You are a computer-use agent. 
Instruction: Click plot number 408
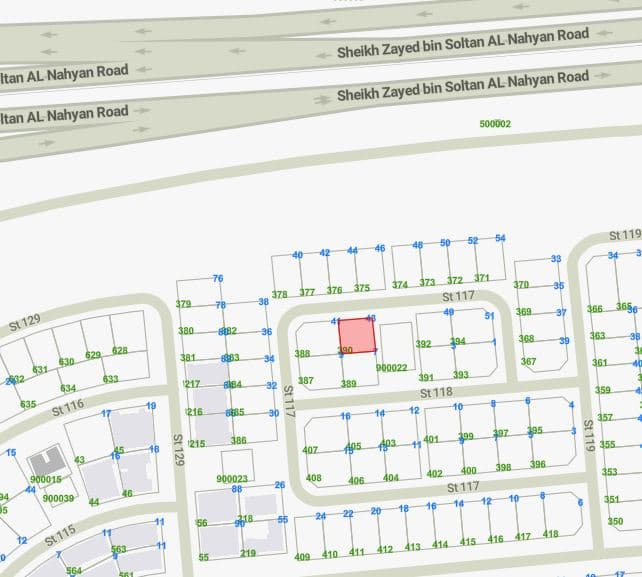click(x=314, y=478)
